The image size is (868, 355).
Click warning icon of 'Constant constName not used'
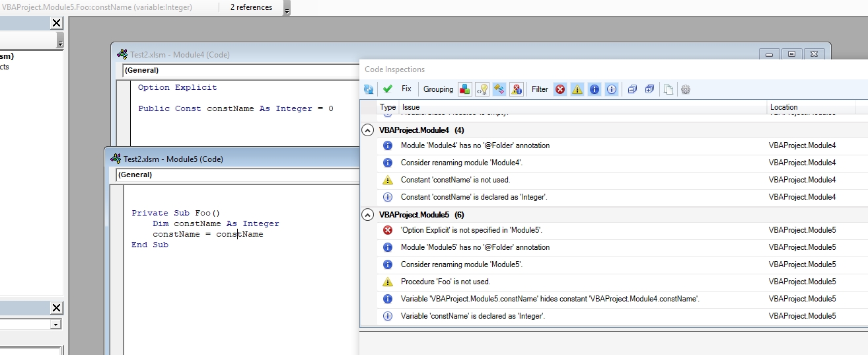388,180
